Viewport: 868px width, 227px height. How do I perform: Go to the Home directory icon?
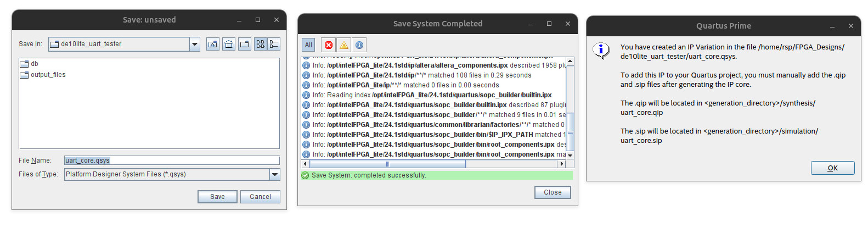[x=229, y=44]
